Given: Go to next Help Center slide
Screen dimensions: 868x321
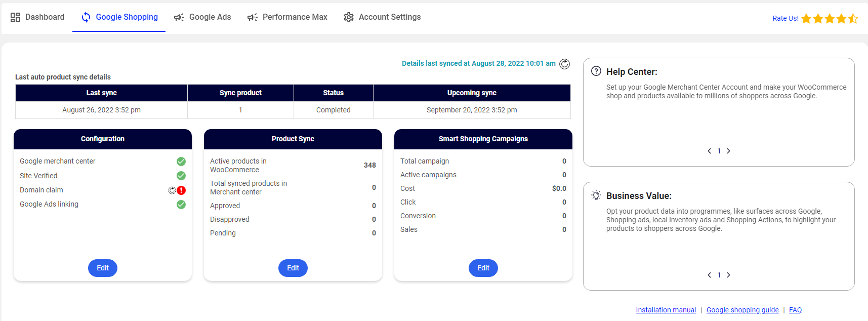Looking at the screenshot, I should click(728, 151).
